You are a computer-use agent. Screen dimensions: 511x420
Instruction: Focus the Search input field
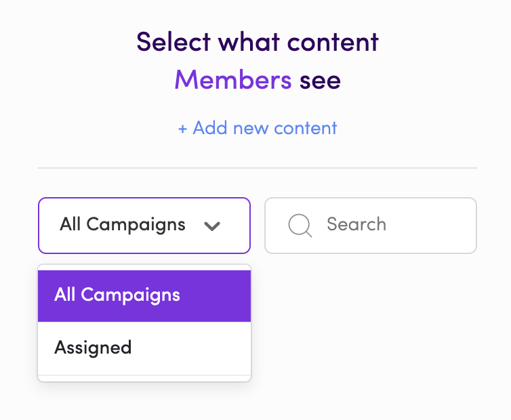coord(371,226)
